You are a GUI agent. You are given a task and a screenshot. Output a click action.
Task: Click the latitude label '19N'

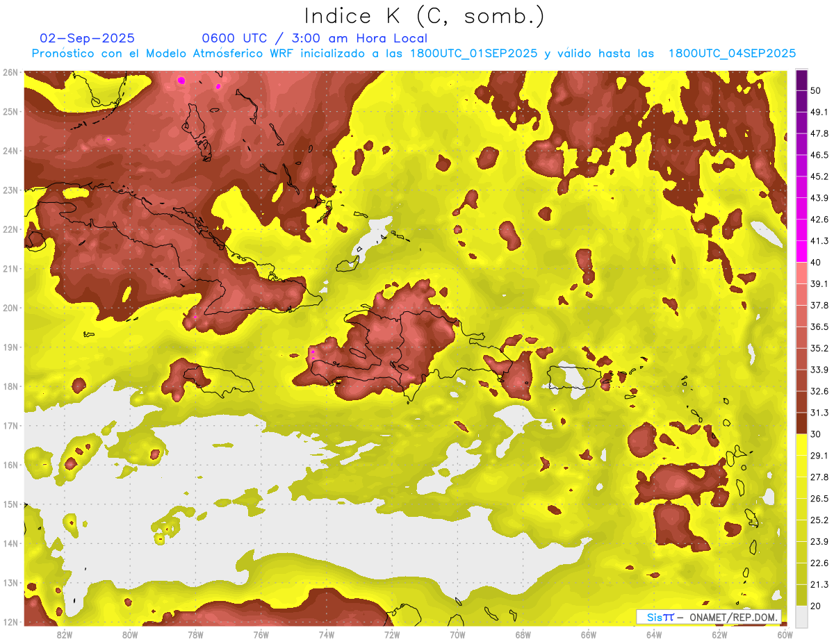(10, 347)
